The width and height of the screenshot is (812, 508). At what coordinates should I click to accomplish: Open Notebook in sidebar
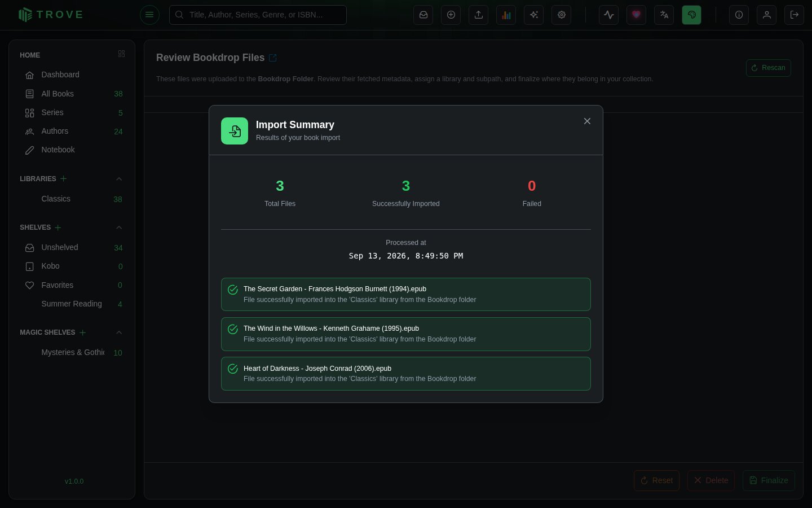[72, 150]
